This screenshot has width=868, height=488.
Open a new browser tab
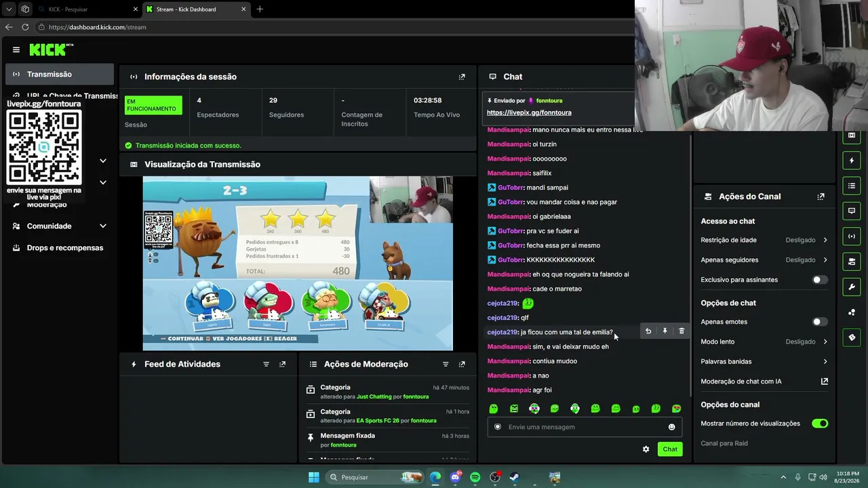(260, 9)
